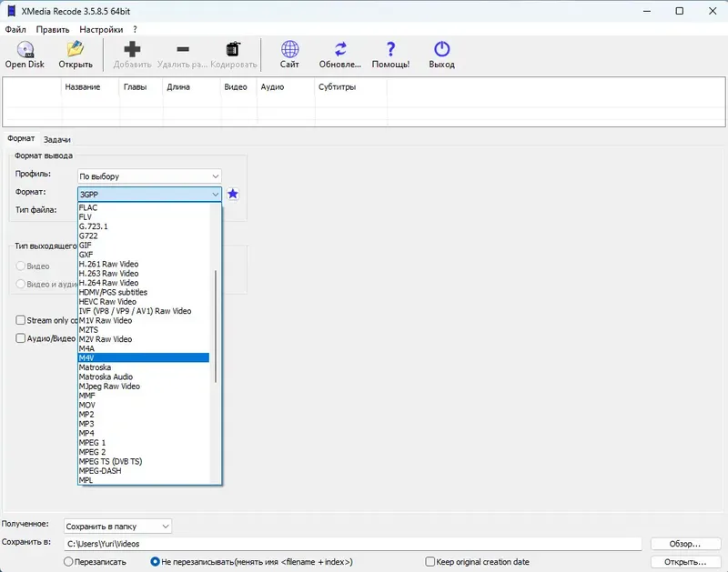Select GXF in the format list
The image size is (728, 572).
pos(144,255)
